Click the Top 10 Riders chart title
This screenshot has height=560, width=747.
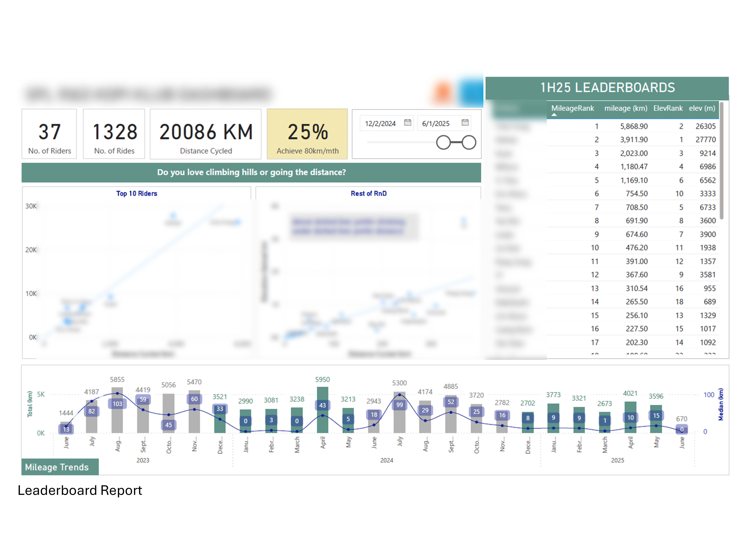click(137, 193)
